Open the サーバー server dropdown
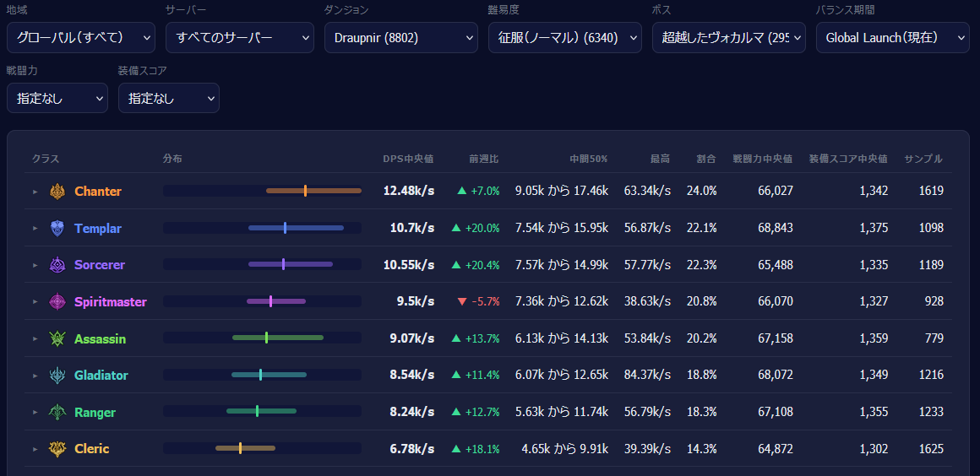Screen dimensions: 980x476 pyautogui.click(x=239, y=37)
